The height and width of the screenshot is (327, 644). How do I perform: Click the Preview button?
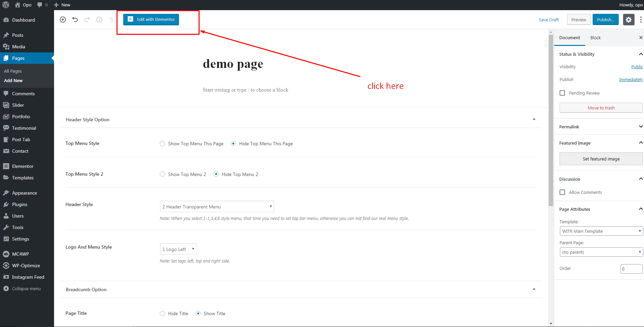click(578, 20)
